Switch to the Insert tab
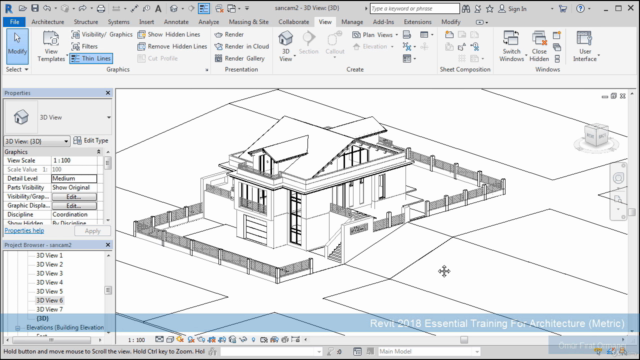The height and width of the screenshot is (360, 640). click(147, 22)
